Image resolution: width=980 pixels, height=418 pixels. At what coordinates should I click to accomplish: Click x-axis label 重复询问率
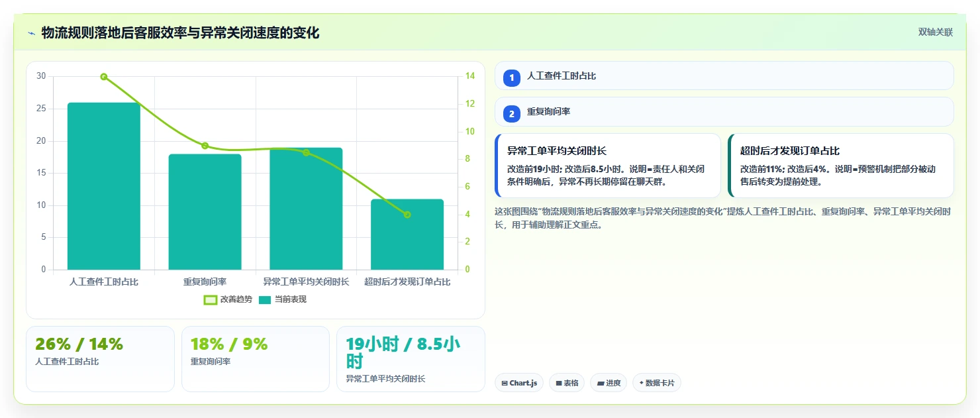click(205, 282)
